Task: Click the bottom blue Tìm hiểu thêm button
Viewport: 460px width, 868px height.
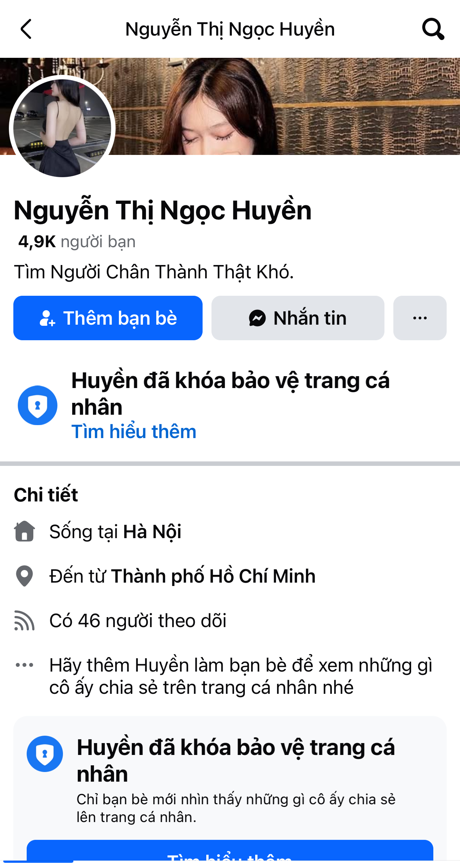Action: point(230,850)
